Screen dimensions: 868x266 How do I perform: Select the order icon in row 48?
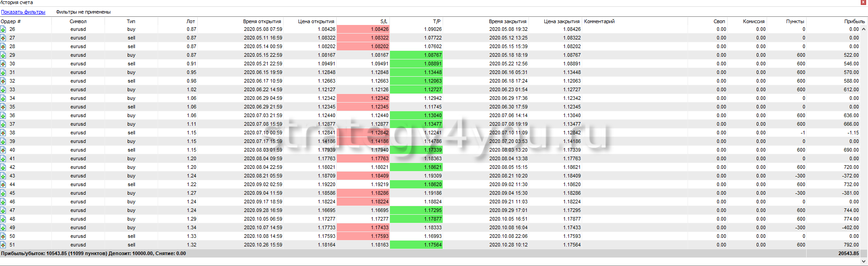(x=3, y=219)
